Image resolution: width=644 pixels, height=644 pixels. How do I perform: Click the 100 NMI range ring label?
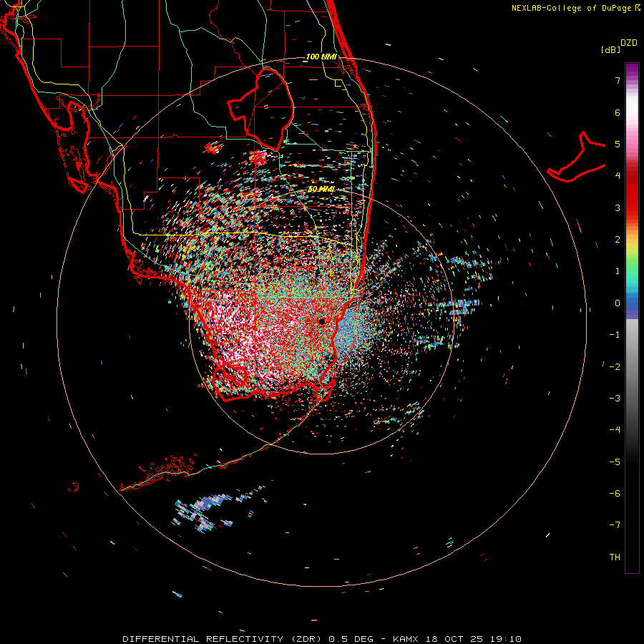[x=321, y=57]
